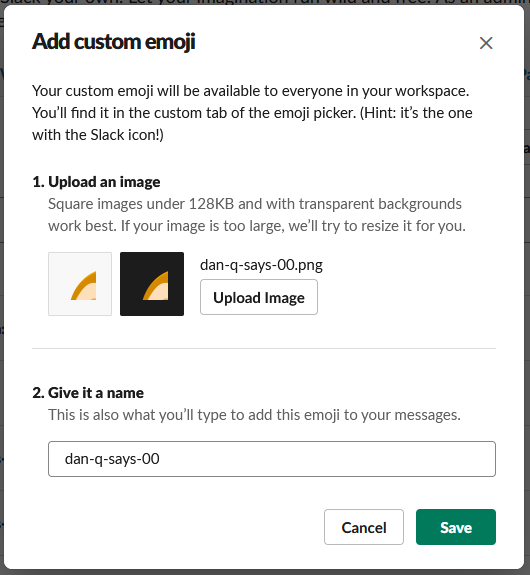
Task: Click the divider between the two steps
Action: pos(264,348)
